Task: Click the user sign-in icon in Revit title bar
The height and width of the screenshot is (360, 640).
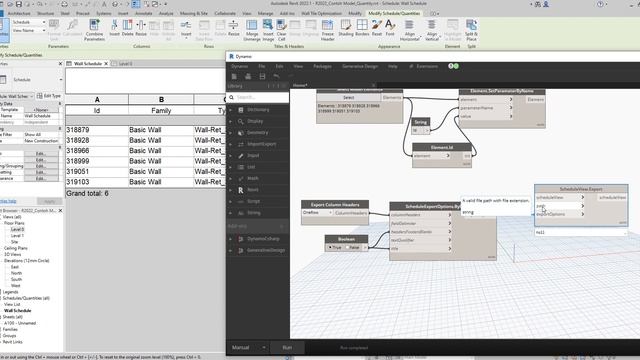Action: point(546,4)
